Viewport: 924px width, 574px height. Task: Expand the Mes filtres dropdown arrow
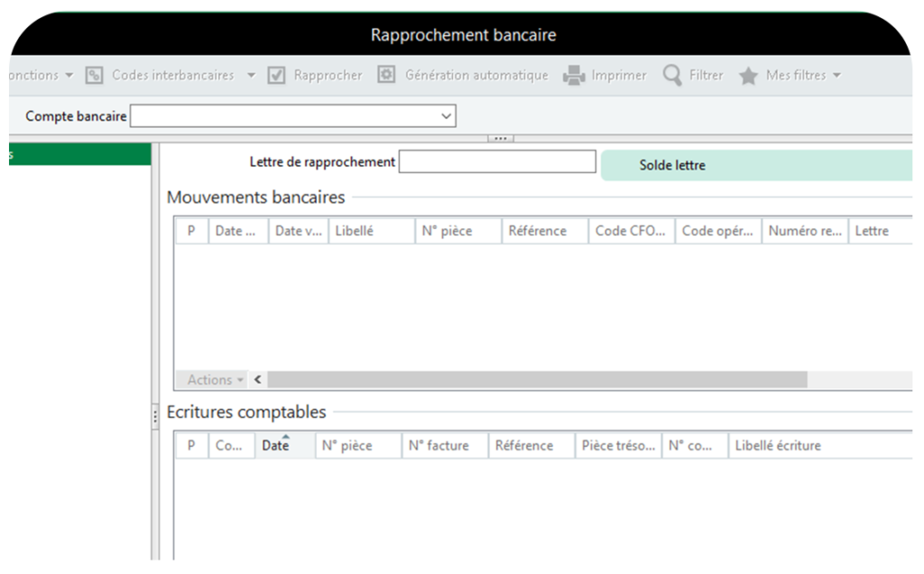click(836, 76)
